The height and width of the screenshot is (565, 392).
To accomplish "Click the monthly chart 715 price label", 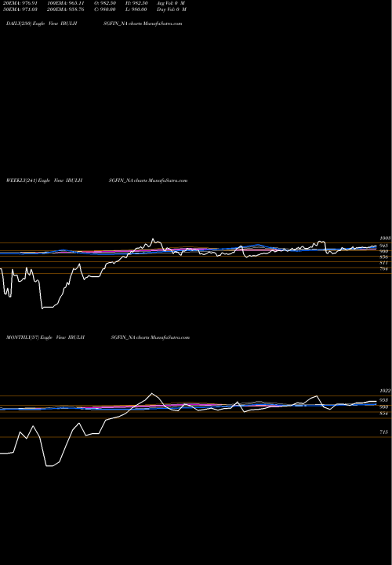I will [383, 432].
